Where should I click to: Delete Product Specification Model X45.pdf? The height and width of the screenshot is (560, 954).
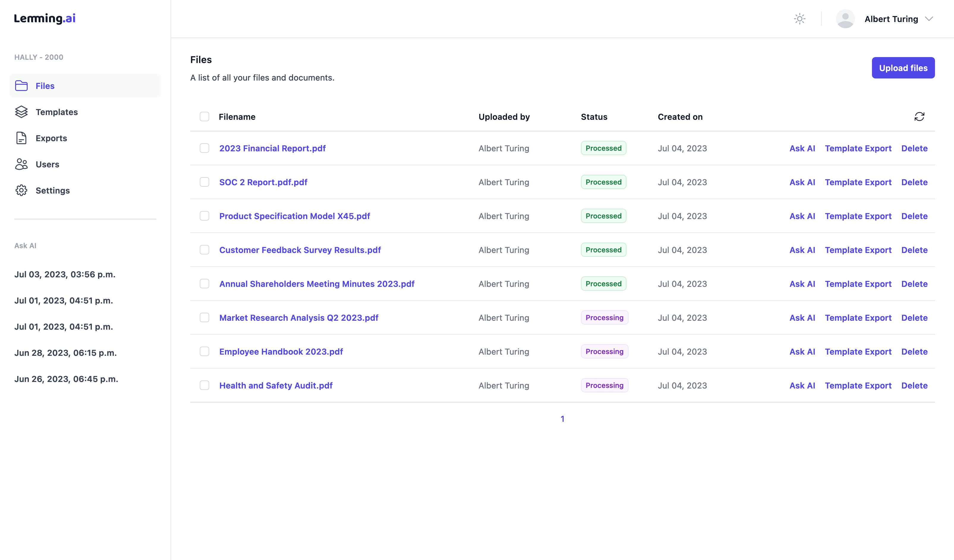(x=914, y=216)
